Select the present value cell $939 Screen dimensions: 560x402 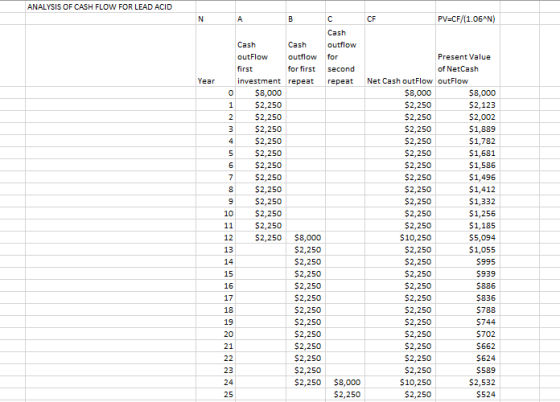click(468, 274)
